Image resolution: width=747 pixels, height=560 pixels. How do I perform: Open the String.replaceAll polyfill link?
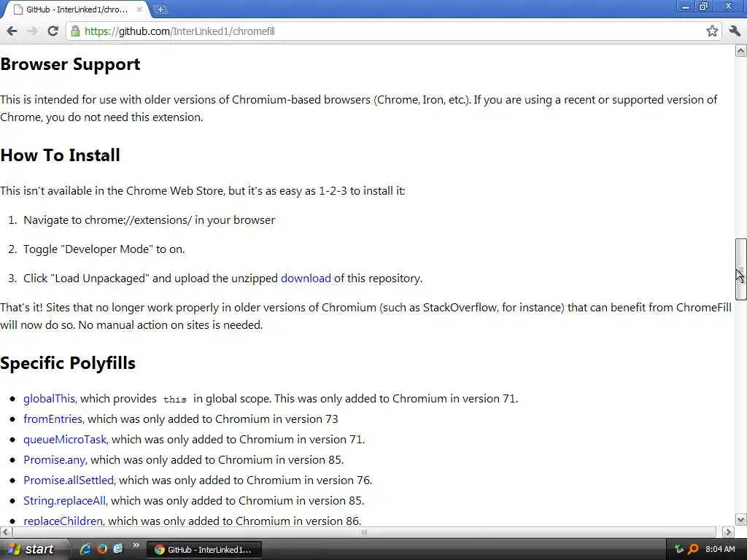tap(64, 500)
